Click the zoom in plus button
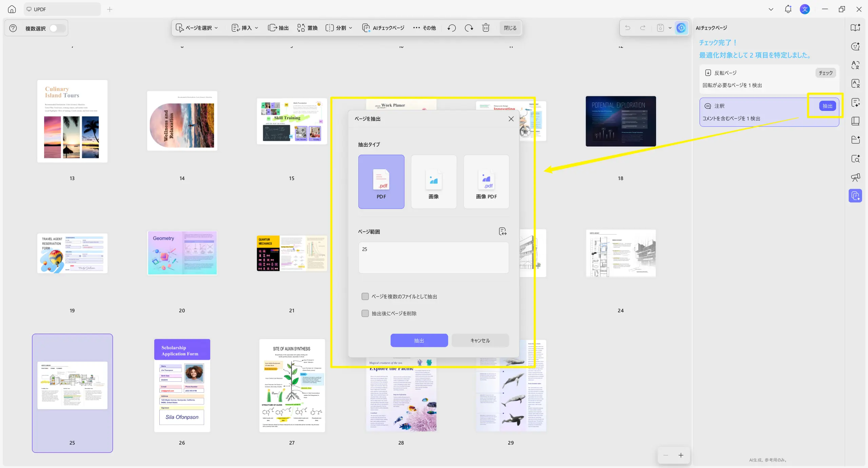This screenshot has height=468, width=868. (681, 455)
